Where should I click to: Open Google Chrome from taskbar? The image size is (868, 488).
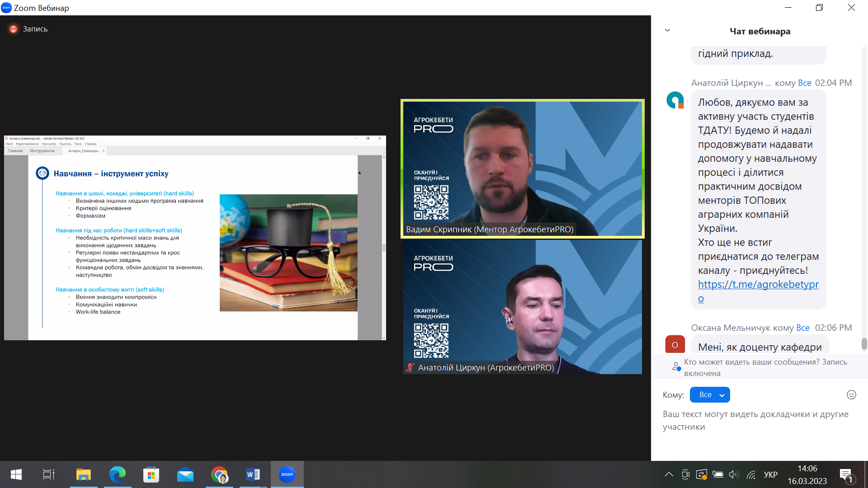coord(219,474)
